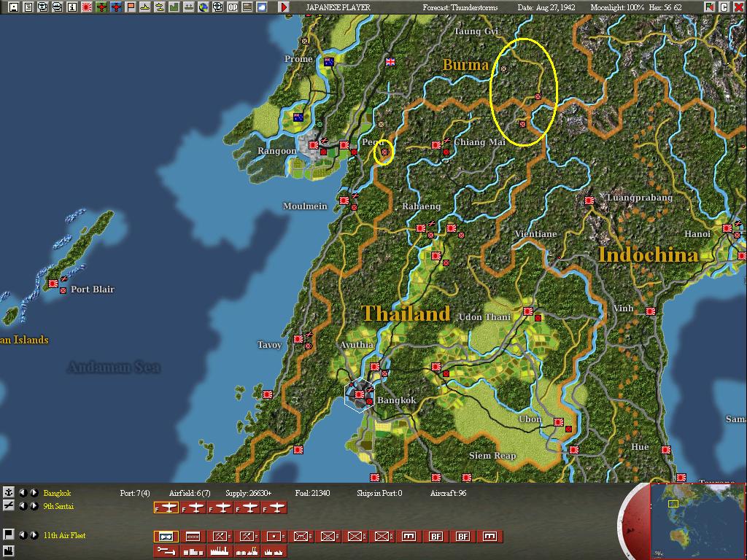Open the OP operations toolbar button
This screenshot has width=747, height=560.
tap(233, 7)
